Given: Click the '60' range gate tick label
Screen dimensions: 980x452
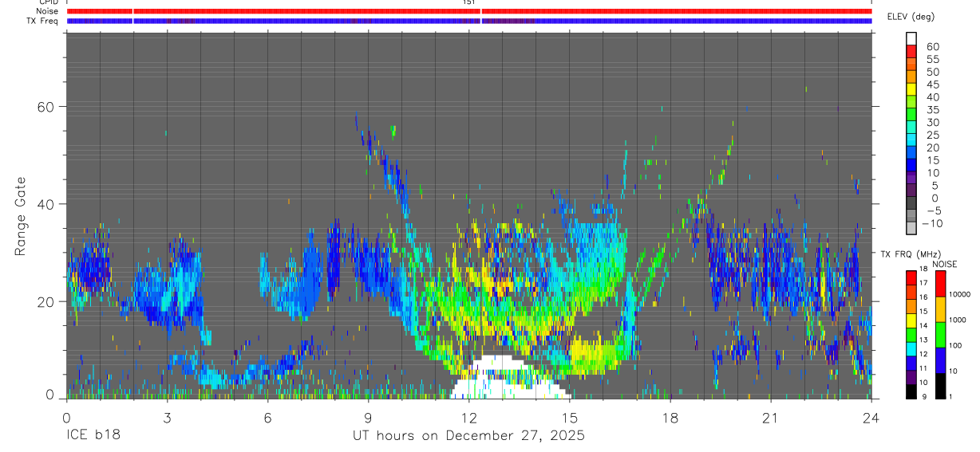Looking at the screenshot, I should tap(47, 106).
